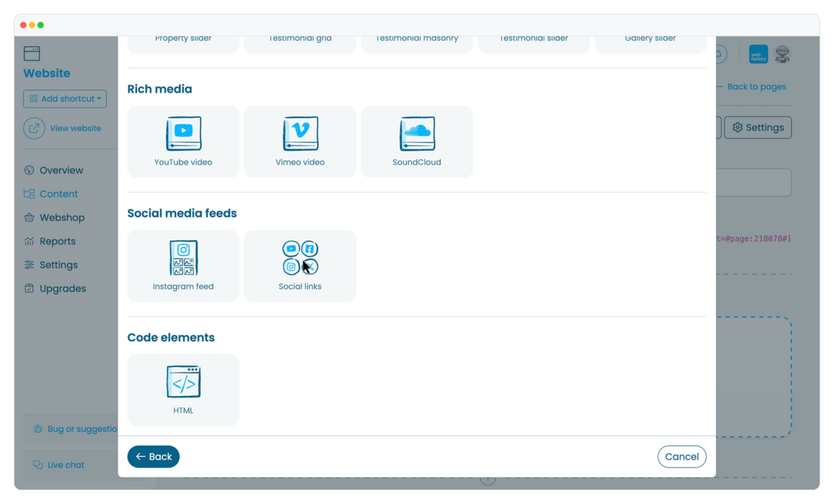Open the user avatar in top right
This screenshot has width=834, height=504.
[x=782, y=54]
